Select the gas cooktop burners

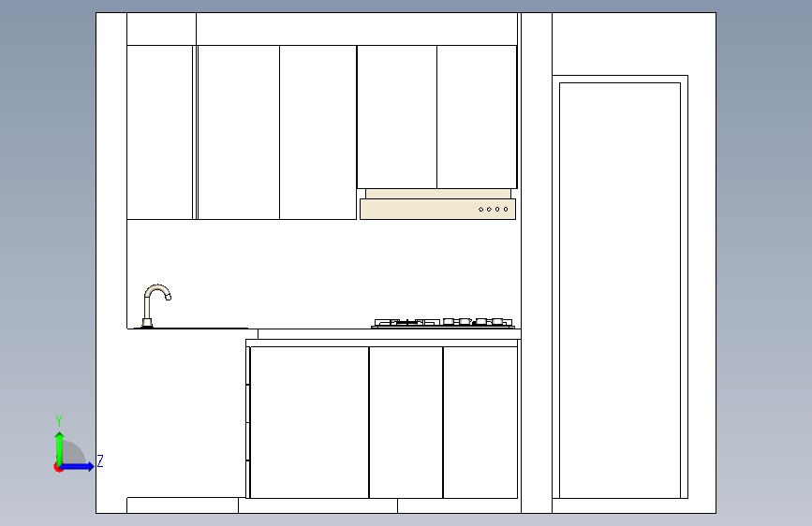tap(443, 323)
